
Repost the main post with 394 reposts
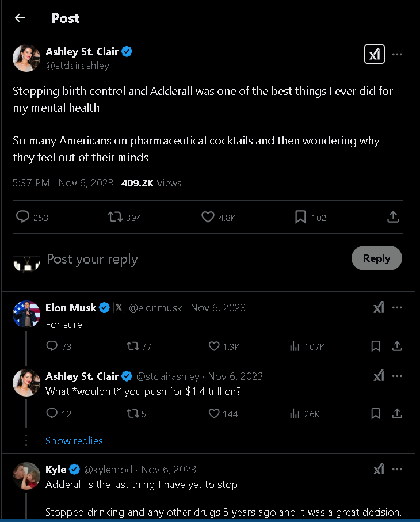(x=115, y=217)
